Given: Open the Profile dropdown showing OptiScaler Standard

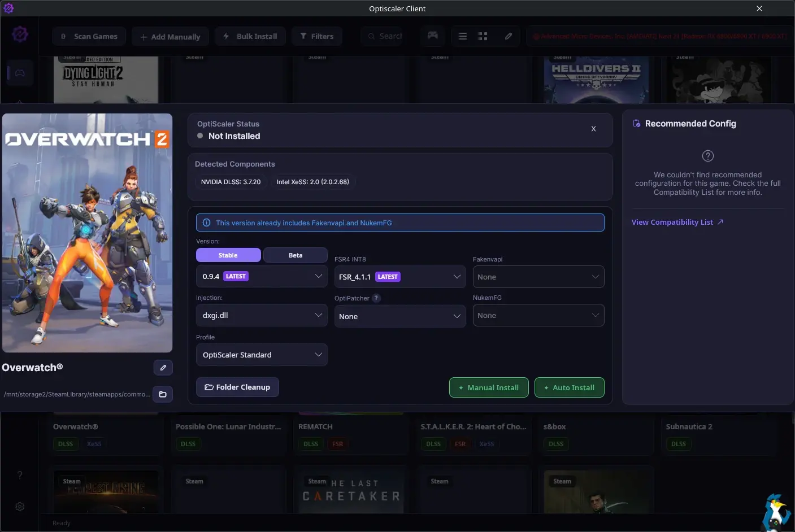Looking at the screenshot, I should click(262, 355).
